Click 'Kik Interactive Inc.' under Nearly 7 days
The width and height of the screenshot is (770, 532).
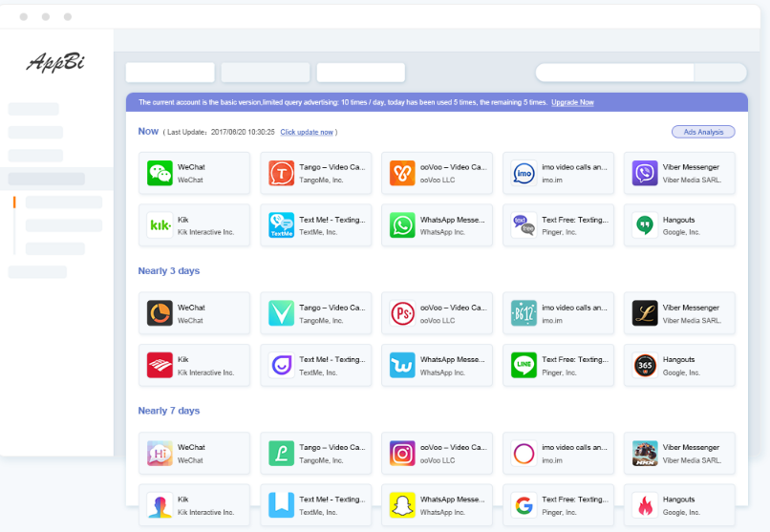[205, 512]
